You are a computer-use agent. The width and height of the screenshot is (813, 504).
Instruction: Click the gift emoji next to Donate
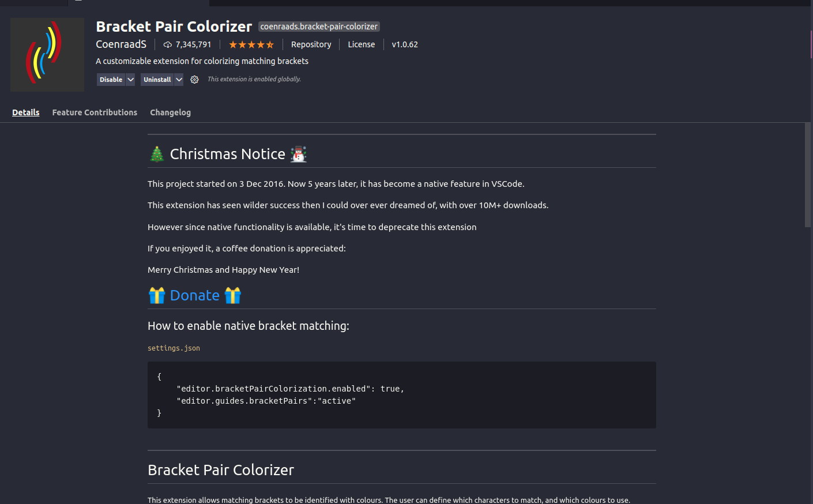tap(157, 295)
